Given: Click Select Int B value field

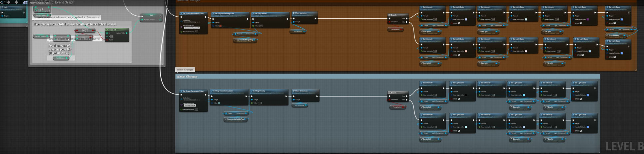Looking at the screenshot, I should point(111,36).
